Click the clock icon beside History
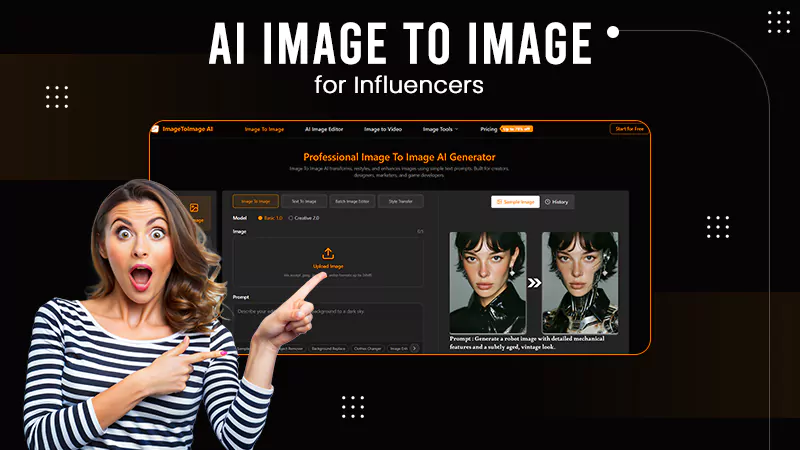 [x=547, y=202]
